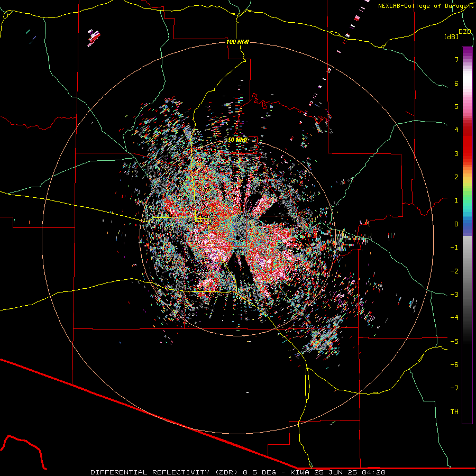476x476 pixels.
Task: Click the -7 dB label on color scale
Action: pyautogui.click(x=454, y=388)
